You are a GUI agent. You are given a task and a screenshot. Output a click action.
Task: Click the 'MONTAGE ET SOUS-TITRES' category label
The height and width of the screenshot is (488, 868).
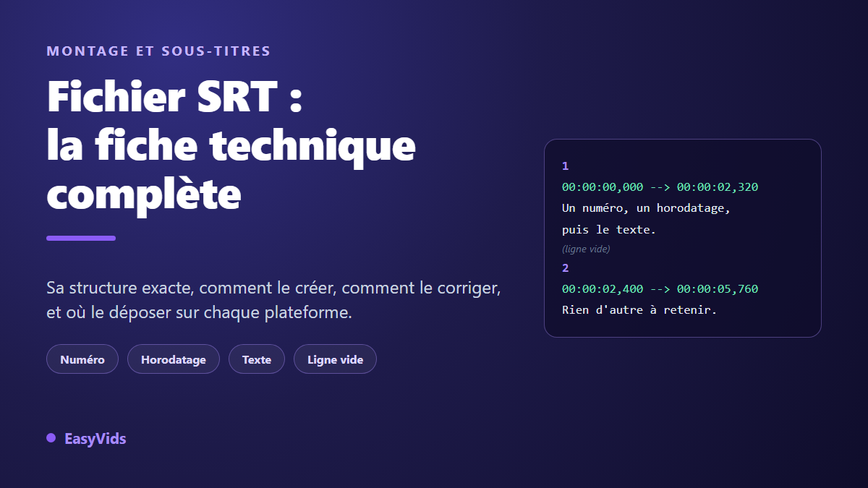click(x=158, y=51)
